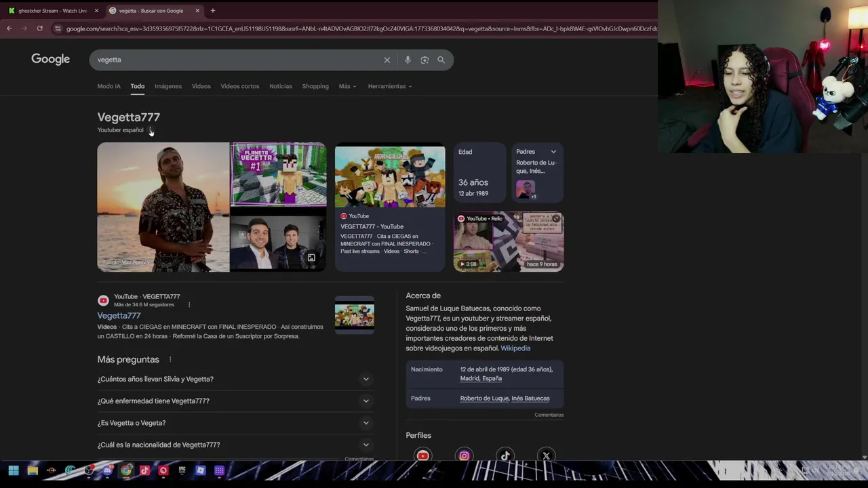Viewport: 868px width, 488px height.
Task: Open a new browser tab with plus
Action: coord(213,11)
